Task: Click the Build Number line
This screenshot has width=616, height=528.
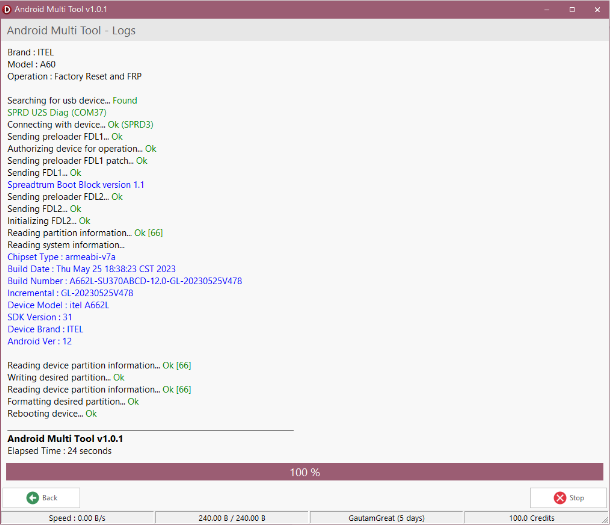Action: click(125, 283)
